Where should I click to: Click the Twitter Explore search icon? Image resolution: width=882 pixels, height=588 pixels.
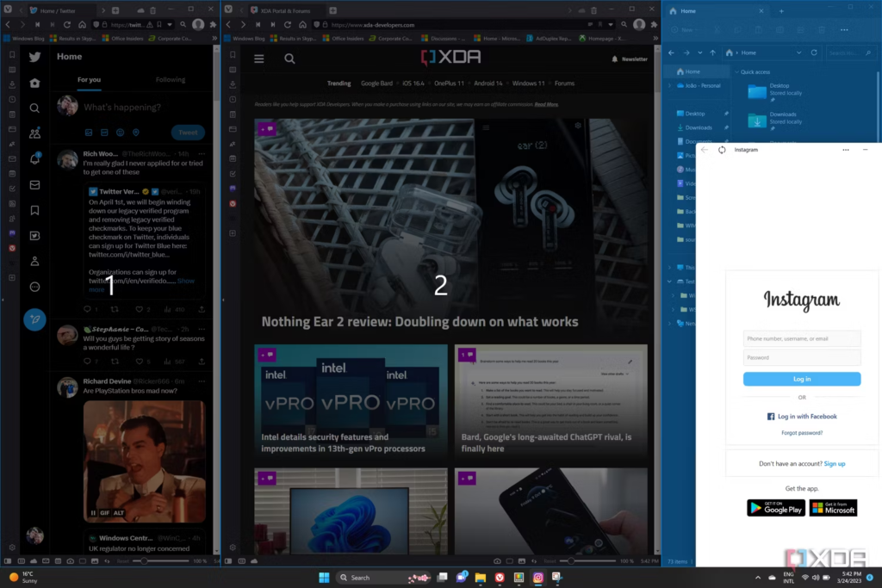34,108
